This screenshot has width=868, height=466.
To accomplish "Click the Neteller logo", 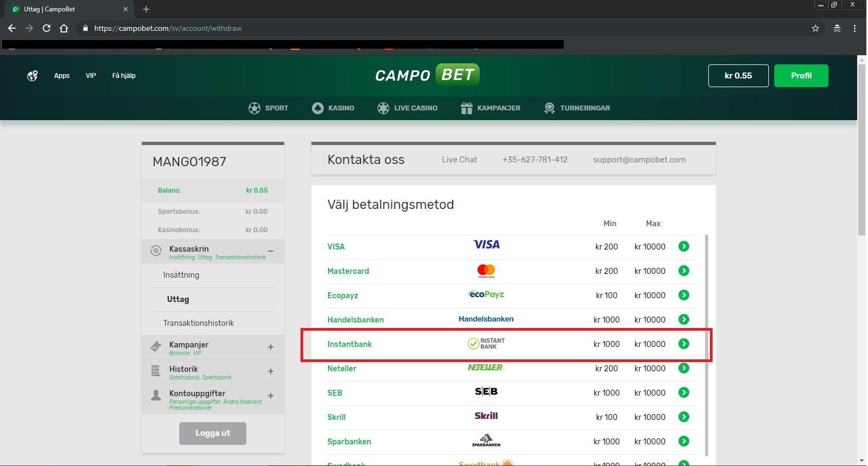I will (486, 367).
